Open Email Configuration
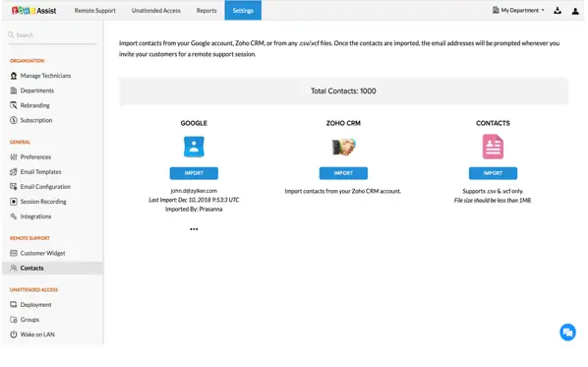The height and width of the screenshot is (367, 588). pos(45,187)
